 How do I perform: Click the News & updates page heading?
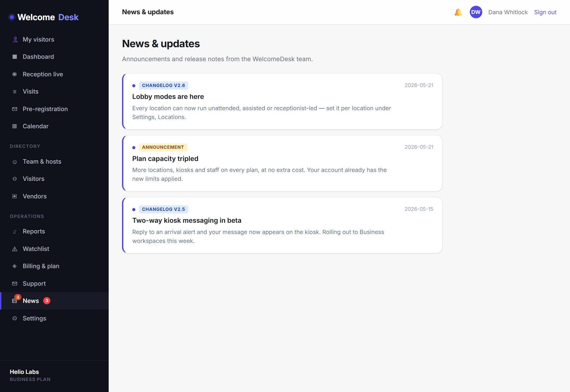pos(161,44)
